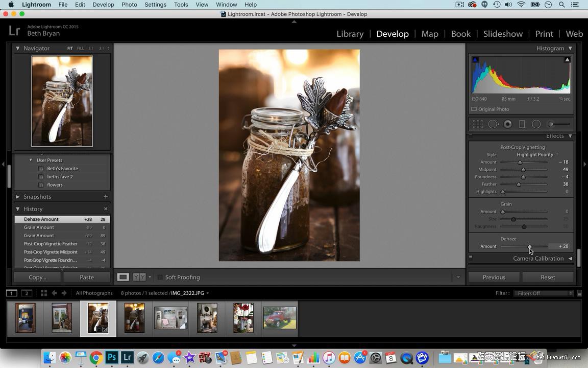
Task: Open Google Chrome from the Dock
Action: click(x=96, y=357)
